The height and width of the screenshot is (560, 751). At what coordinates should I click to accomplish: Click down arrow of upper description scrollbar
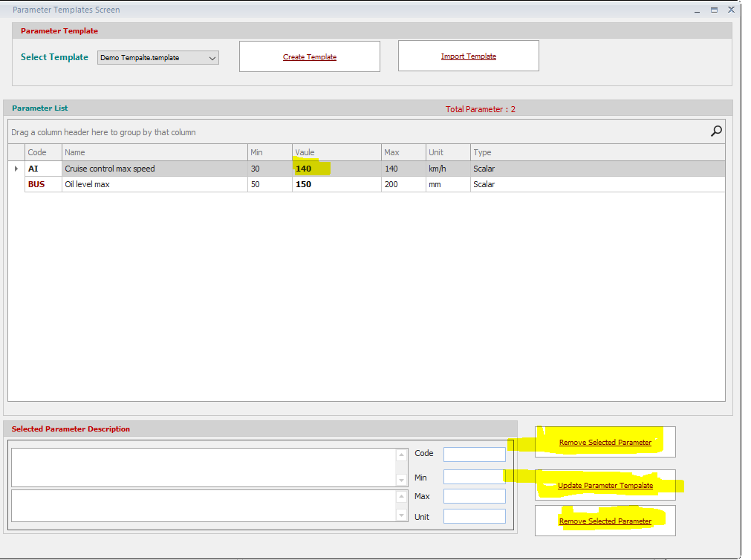[x=402, y=480]
